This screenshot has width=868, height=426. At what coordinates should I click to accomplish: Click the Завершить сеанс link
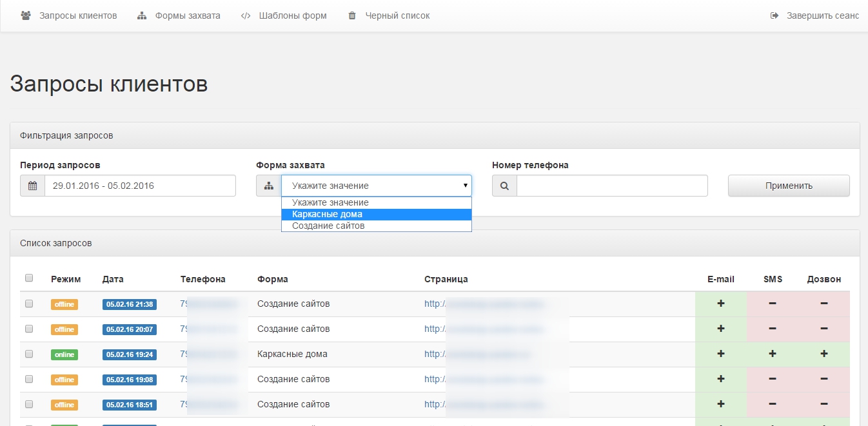(x=822, y=15)
